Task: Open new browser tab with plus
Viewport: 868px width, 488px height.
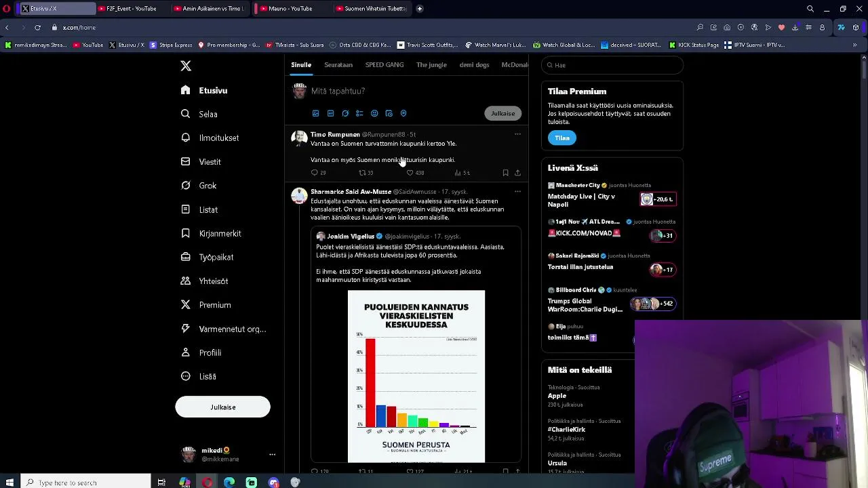Action: click(x=420, y=9)
